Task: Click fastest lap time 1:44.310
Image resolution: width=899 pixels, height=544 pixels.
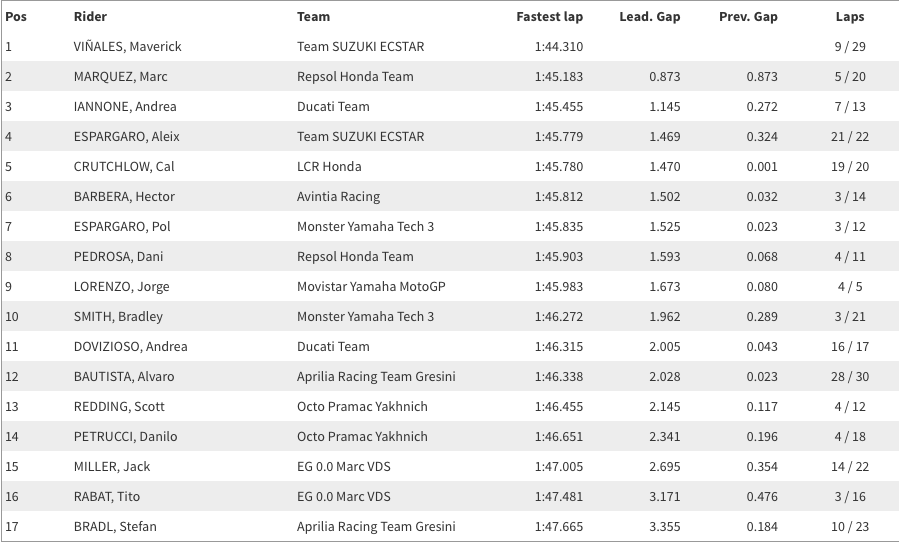Action: (558, 46)
